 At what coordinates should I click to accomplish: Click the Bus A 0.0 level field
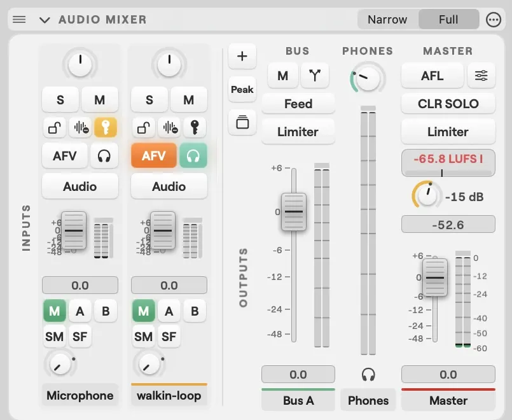[298, 374]
